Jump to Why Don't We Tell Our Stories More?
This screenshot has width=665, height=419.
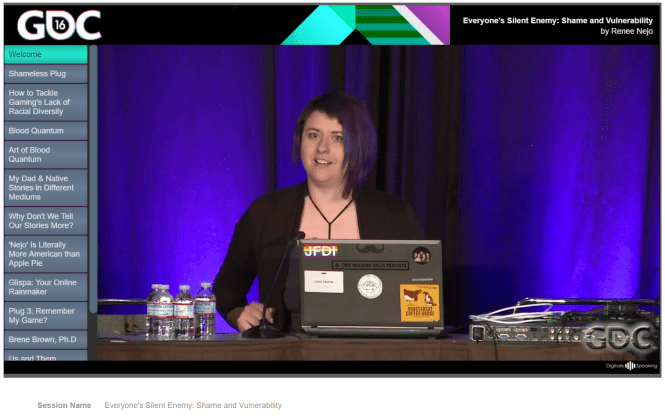(x=46, y=221)
